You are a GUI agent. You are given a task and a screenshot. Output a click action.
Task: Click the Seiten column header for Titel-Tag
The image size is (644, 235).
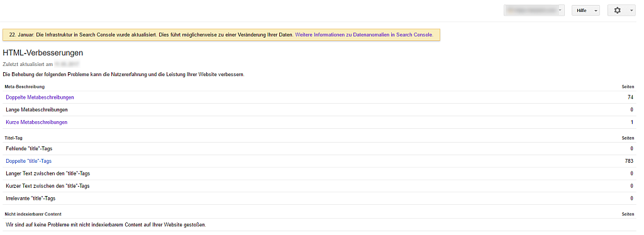pos(628,138)
